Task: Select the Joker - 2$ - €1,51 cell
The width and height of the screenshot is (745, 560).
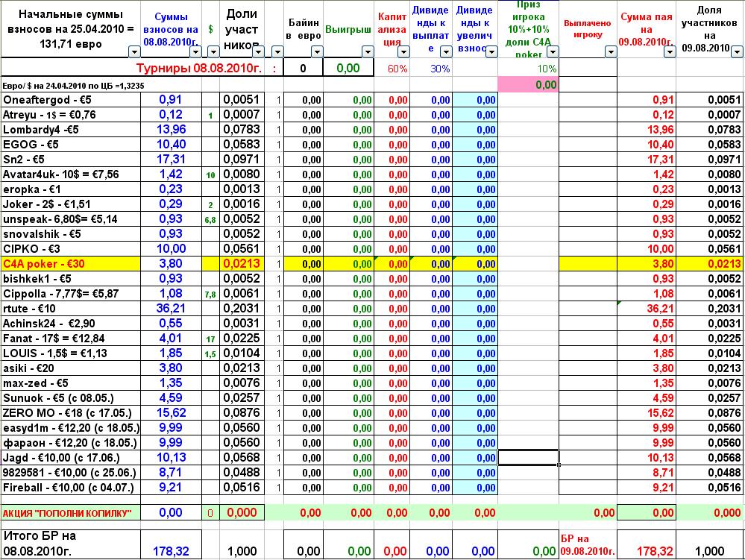Action: pos(71,204)
